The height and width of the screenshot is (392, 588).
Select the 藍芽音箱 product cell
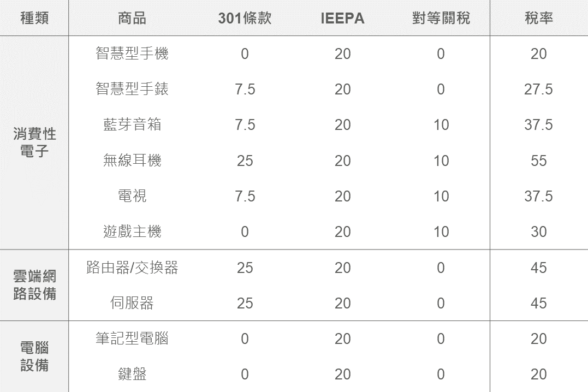coord(132,124)
